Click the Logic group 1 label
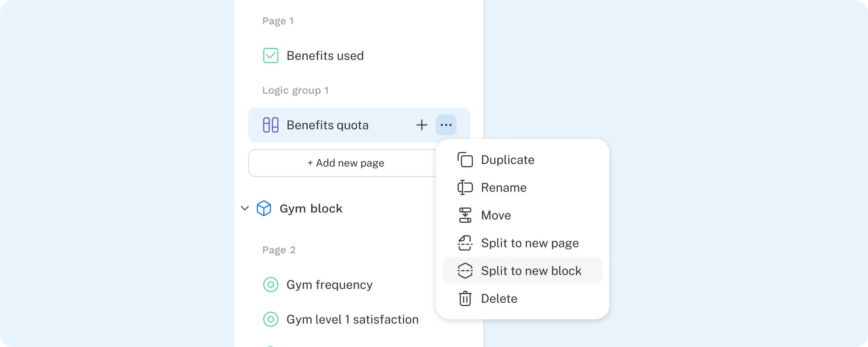Screen dimensions: 868x347 tap(295, 90)
